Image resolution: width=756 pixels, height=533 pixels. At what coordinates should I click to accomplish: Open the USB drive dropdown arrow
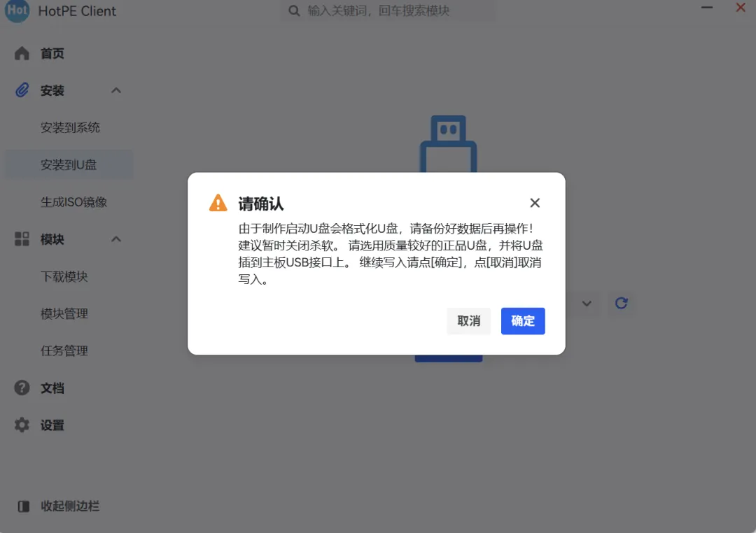pos(587,304)
